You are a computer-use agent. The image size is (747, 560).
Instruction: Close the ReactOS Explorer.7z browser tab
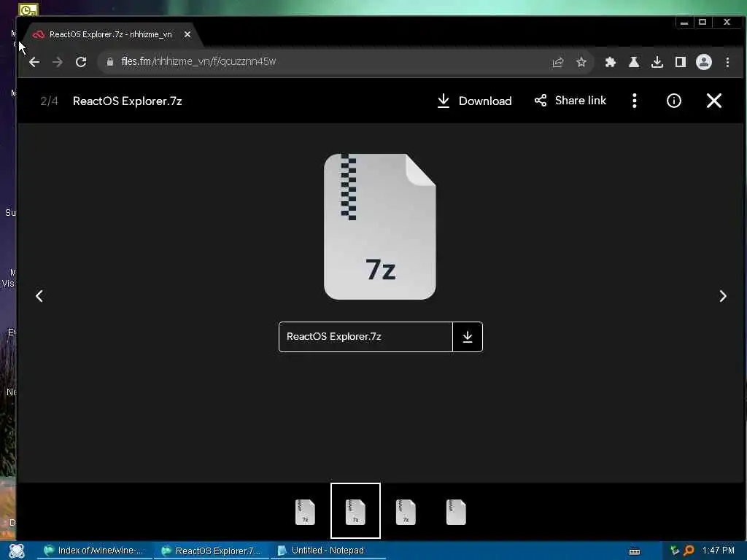[x=187, y=34]
